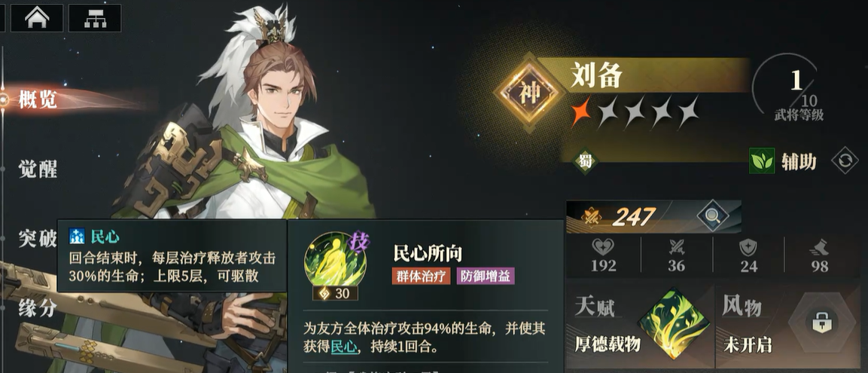Select the 概览 tab
This screenshot has width=868, height=373.
click(38, 100)
